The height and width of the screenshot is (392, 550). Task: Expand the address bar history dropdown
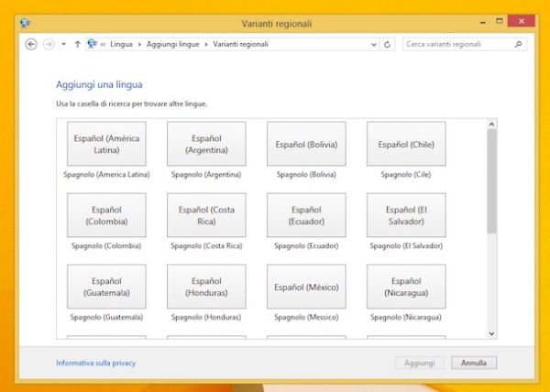[374, 44]
